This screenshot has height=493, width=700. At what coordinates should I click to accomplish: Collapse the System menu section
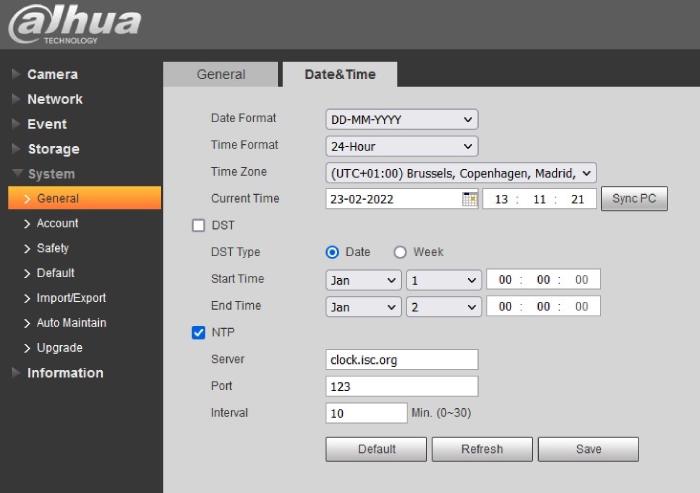50,174
